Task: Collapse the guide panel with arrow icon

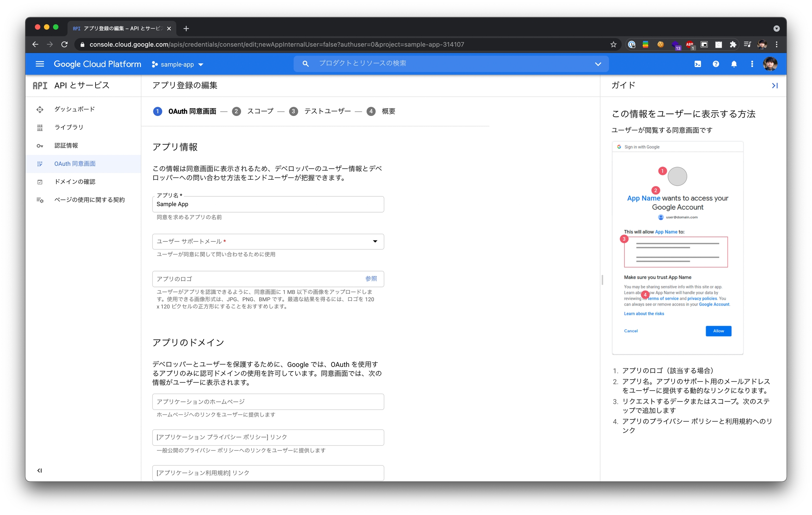Action: (774, 86)
